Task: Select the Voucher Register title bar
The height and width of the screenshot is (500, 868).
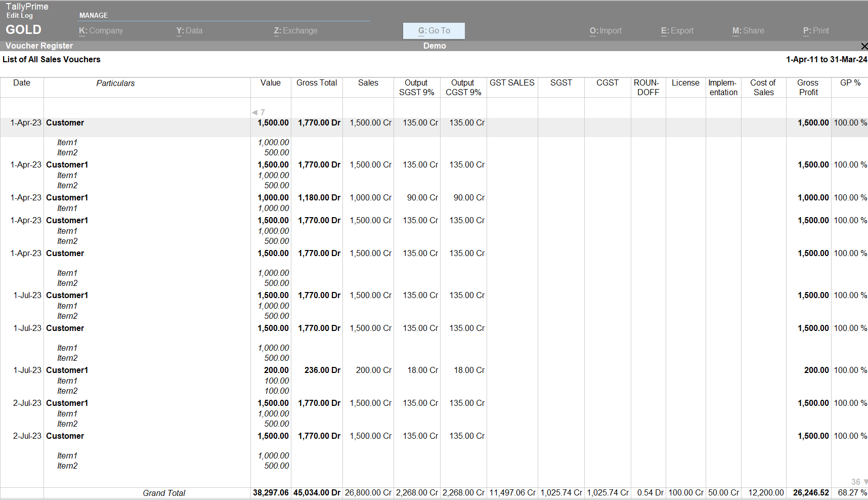Action: pos(38,46)
